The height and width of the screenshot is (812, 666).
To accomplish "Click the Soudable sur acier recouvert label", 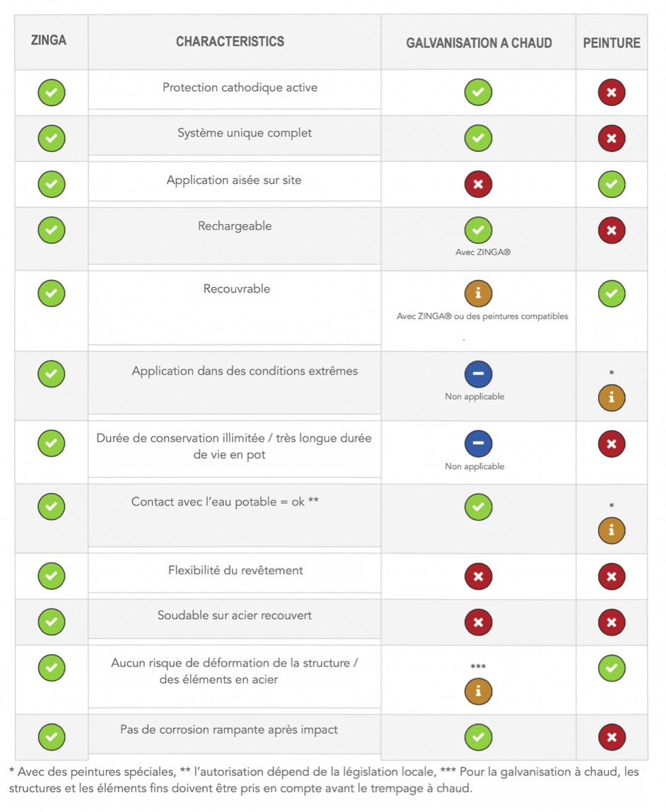I will pos(235,615).
